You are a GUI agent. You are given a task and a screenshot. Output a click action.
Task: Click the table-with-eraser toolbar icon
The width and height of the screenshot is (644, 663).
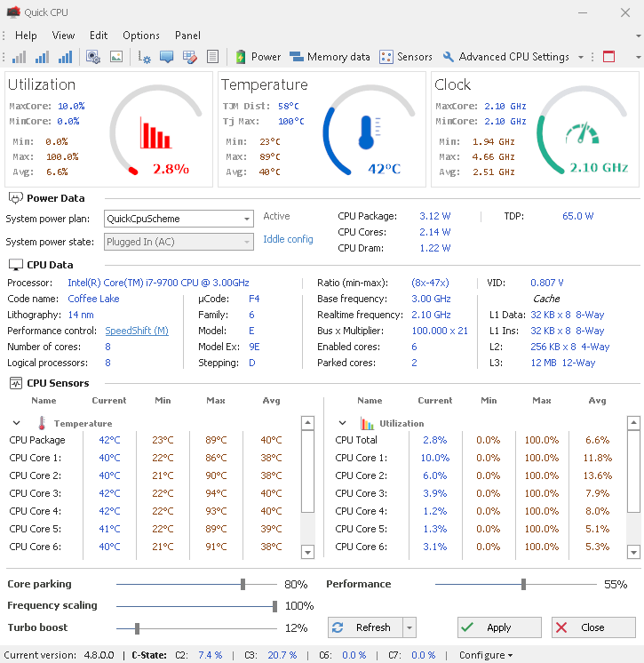190,57
